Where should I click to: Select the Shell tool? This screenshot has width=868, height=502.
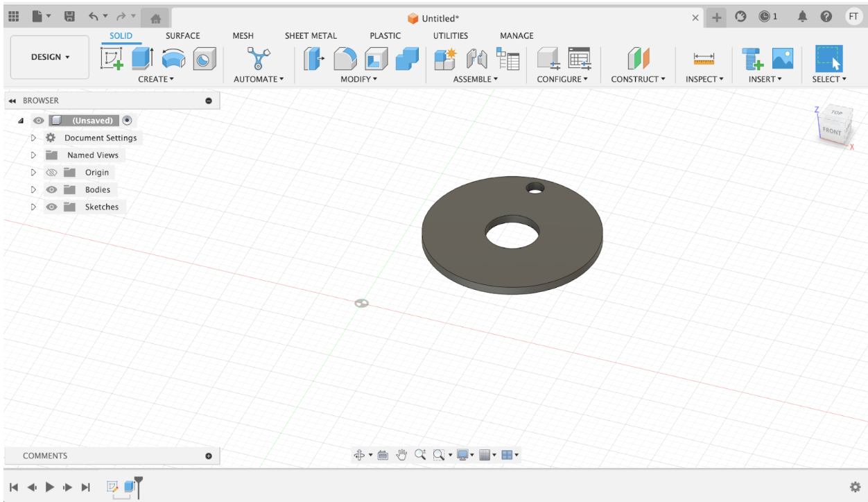[376, 59]
